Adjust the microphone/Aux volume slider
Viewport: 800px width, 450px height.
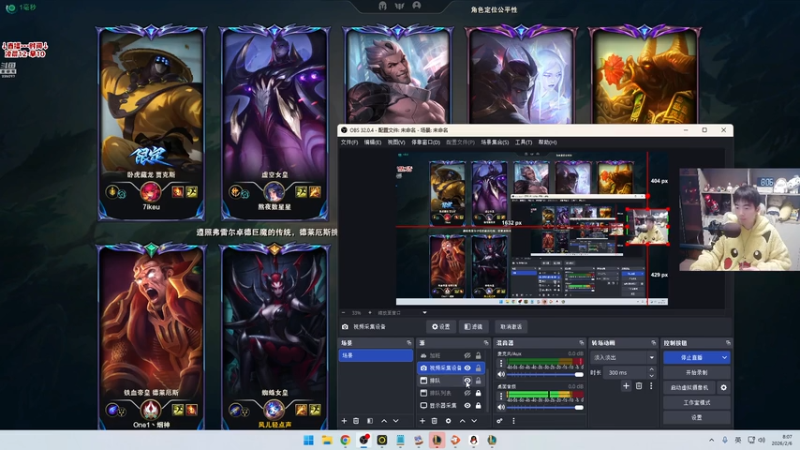[x=545, y=374]
